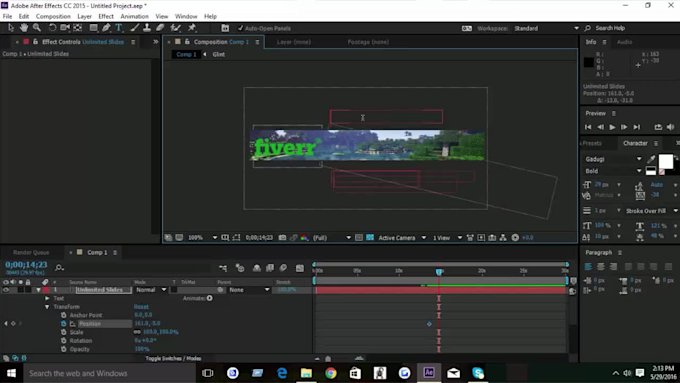The image size is (680, 383).
Task: Open After Effects from the taskbar
Action: tap(429, 373)
